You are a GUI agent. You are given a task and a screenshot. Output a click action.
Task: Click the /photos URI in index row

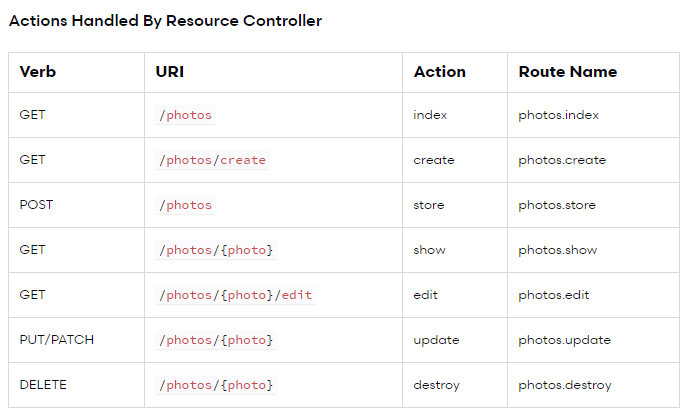185,115
